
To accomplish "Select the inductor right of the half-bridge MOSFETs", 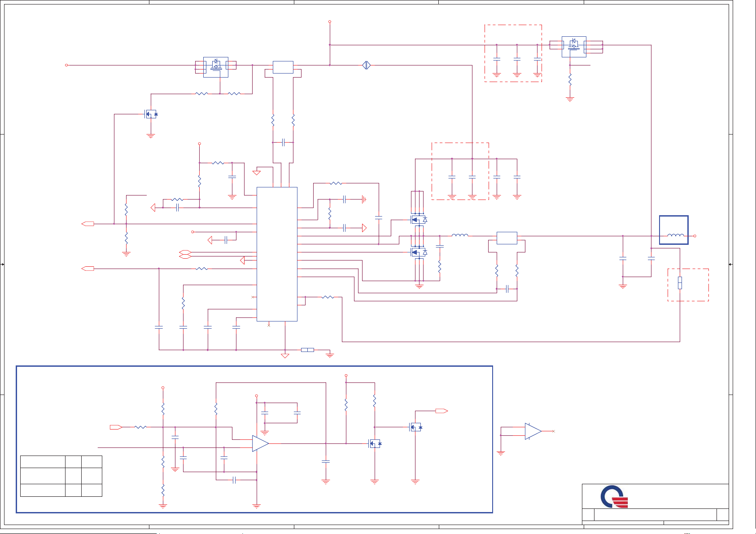I will 460,235.
